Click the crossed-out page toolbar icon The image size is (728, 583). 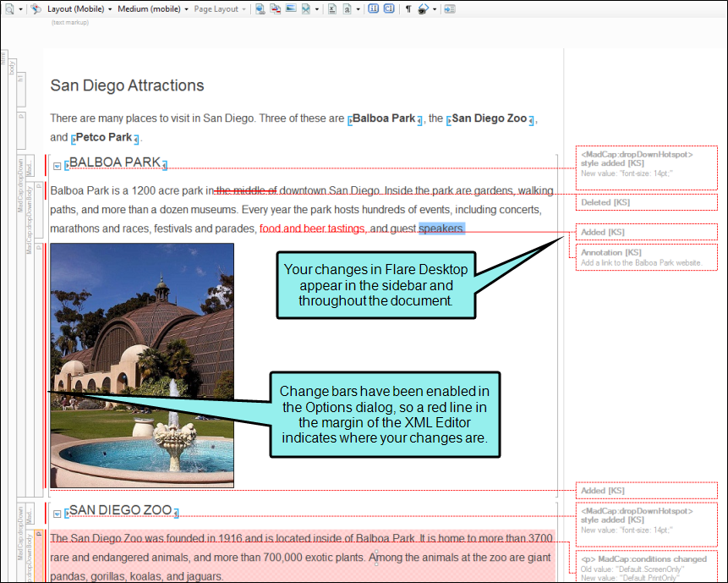(305, 8)
